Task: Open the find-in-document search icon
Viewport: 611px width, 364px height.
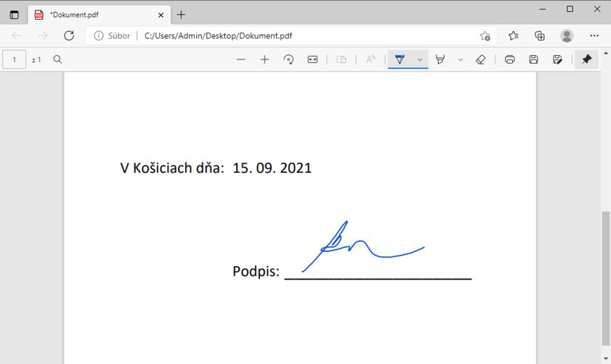Action: (58, 60)
